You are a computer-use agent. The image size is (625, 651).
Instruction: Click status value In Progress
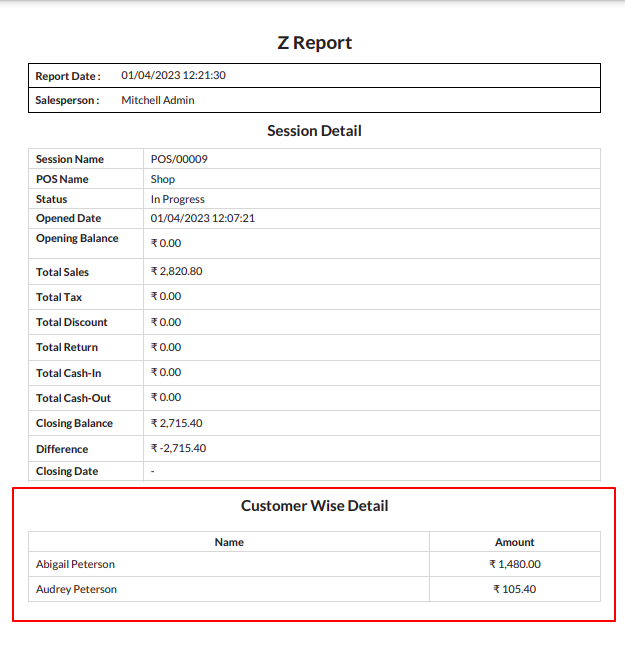pos(178,199)
